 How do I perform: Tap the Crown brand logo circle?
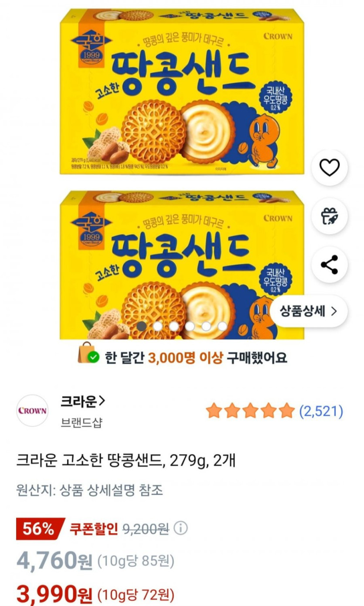tap(32, 410)
